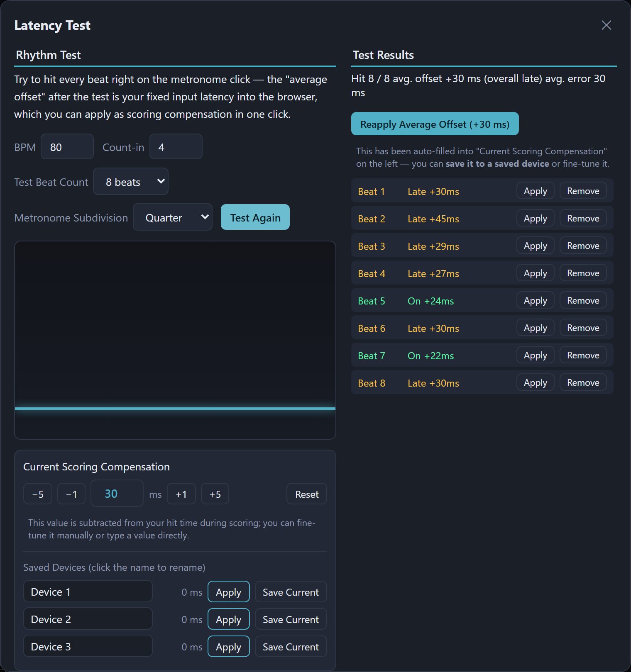This screenshot has width=631, height=672.
Task: Remove the Beat 2 result
Action: tap(583, 218)
